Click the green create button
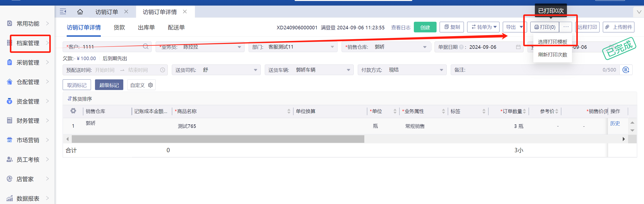The width and height of the screenshot is (644, 204). tap(425, 27)
